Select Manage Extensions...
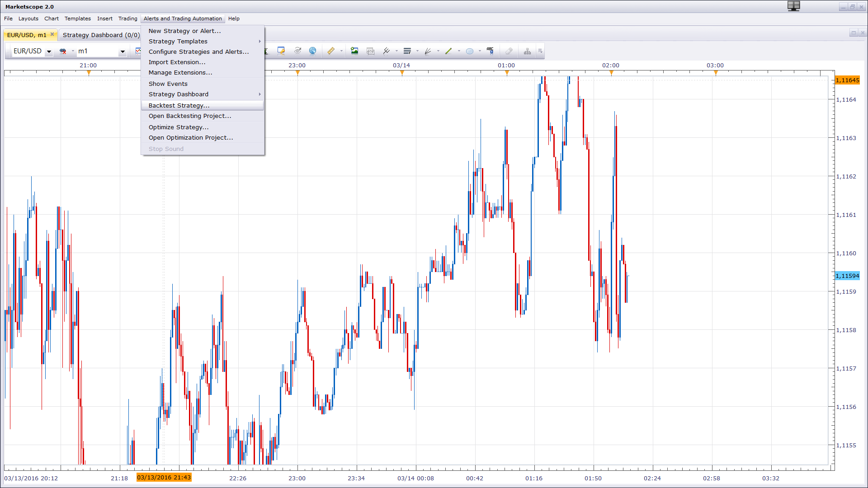This screenshot has width=868, height=488. click(x=203, y=72)
